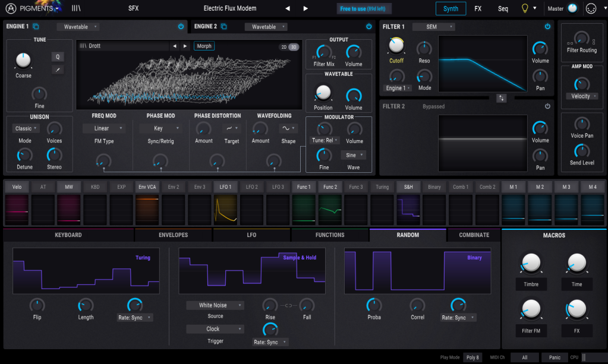
Task: Expand the White Noise source dropdown
Action: pyautogui.click(x=215, y=305)
